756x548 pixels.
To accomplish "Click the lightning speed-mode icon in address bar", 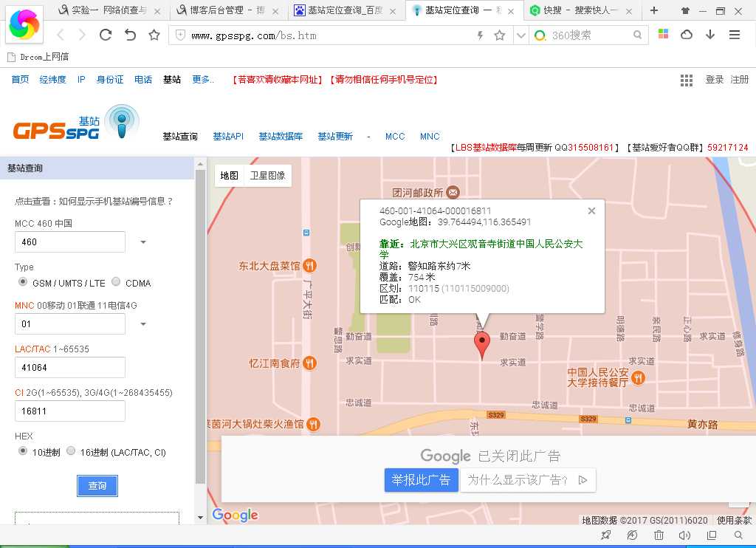I will (480, 35).
